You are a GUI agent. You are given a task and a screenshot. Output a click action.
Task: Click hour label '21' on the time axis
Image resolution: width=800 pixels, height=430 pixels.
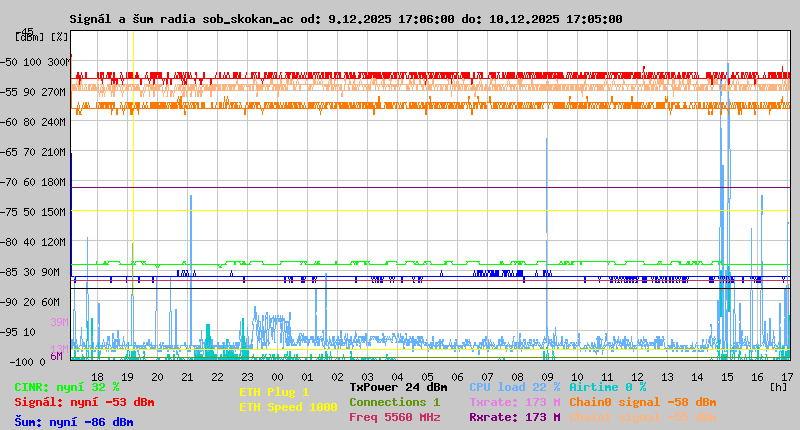pyautogui.click(x=187, y=377)
